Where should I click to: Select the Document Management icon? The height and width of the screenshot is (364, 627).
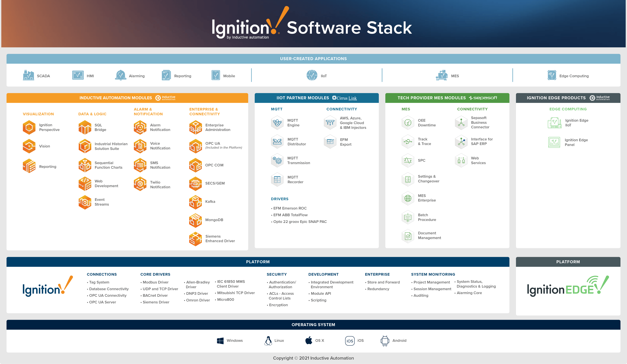[x=408, y=236]
